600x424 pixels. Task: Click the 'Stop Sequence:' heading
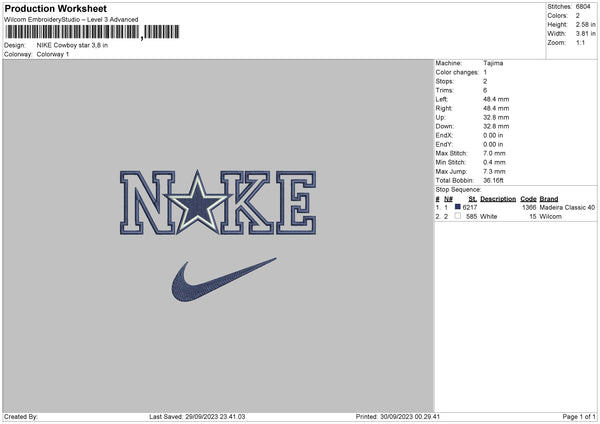[458, 189]
